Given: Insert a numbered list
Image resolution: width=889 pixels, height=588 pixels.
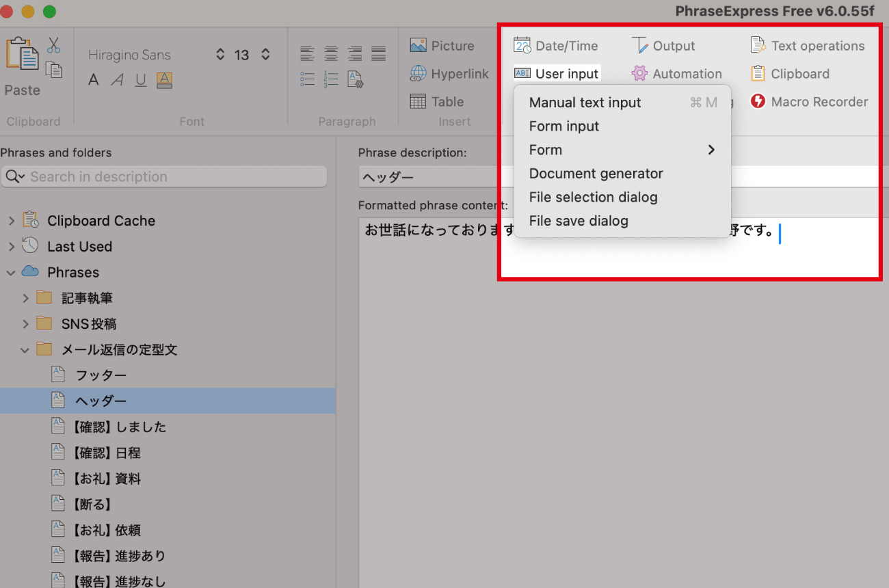Looking at the screenshot, I should tap(331, 79).
